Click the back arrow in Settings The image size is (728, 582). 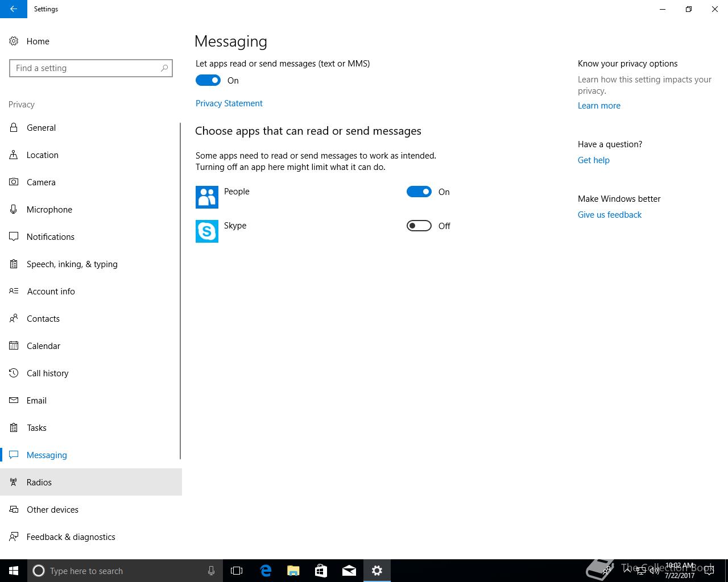[x=13, y=9]
